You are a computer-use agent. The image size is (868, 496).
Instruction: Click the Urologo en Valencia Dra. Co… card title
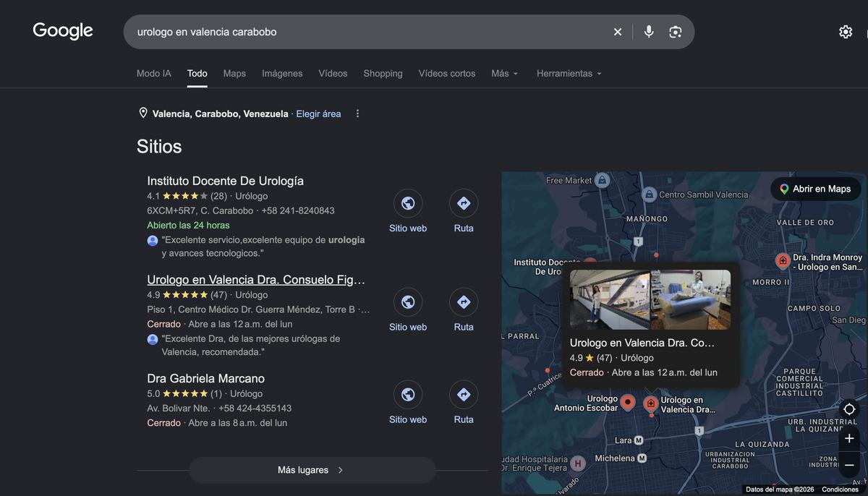click(x=642, y=343)
